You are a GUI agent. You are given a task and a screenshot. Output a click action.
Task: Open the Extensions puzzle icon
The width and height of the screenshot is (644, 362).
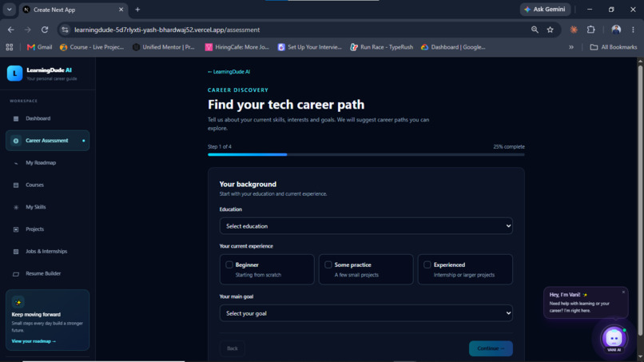pyautogui.click(x=591, y=30)
